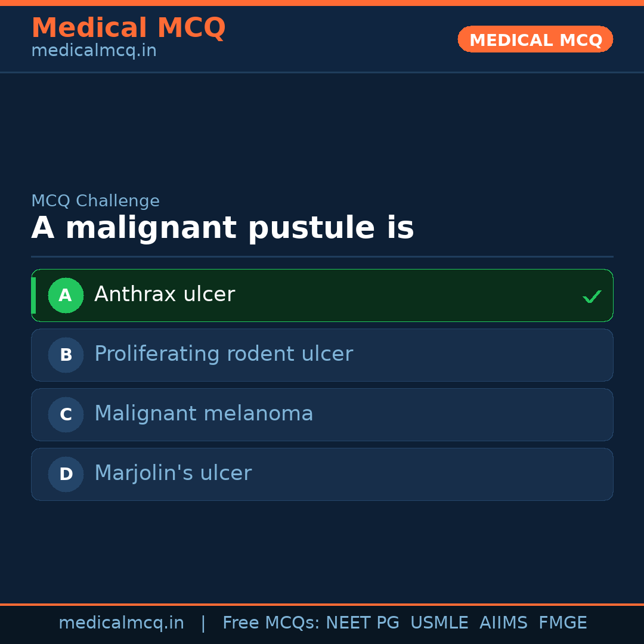Open the NEET PG section

click(x=362, y=622)
